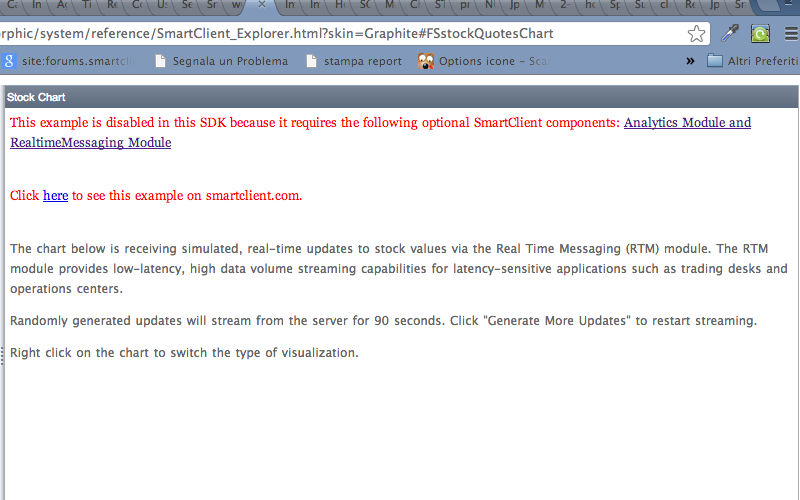Screen dimensions: 800x500
Task: Click the 'here' link to smartclient.com
Action: coord(55,195)
